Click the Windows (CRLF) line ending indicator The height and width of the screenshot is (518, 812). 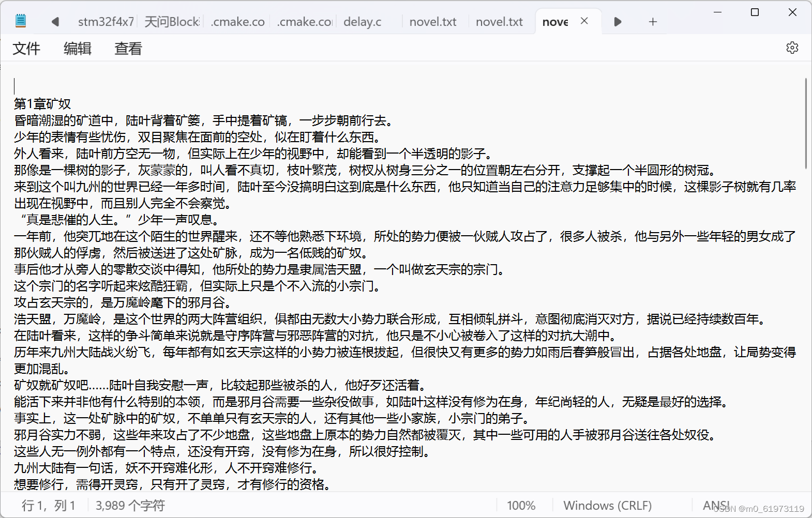point(608,506)
